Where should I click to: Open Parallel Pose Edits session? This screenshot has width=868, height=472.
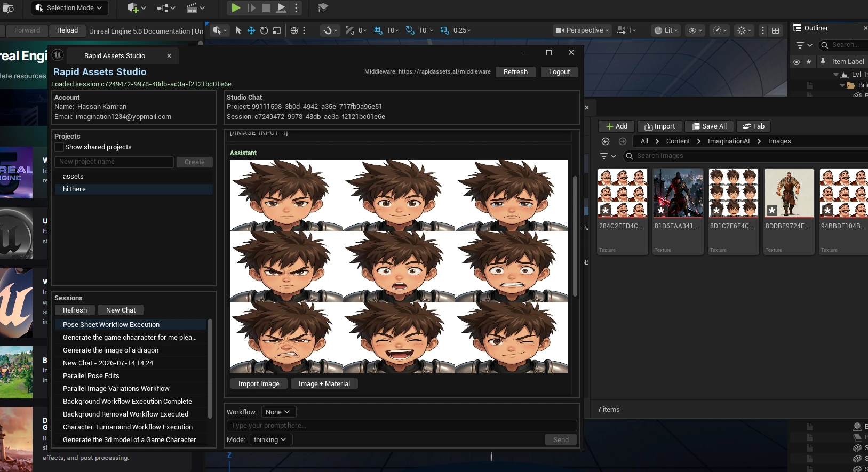[131, 376]
